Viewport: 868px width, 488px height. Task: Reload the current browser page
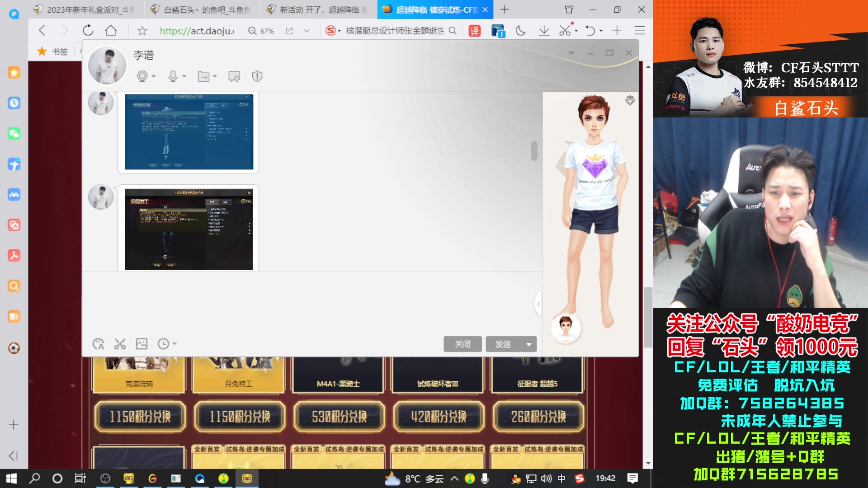click(x=88, y=30)
